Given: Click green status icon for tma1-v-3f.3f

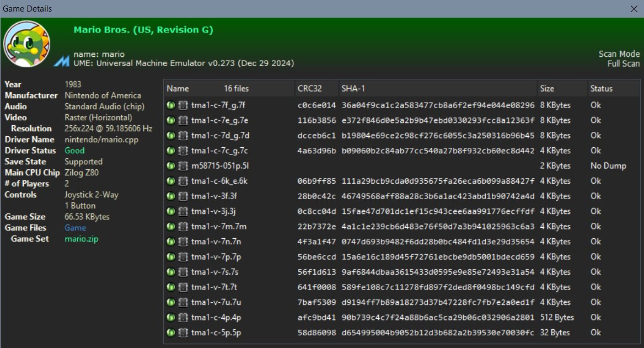Looking at the screenshot, I should coord(171,196).
